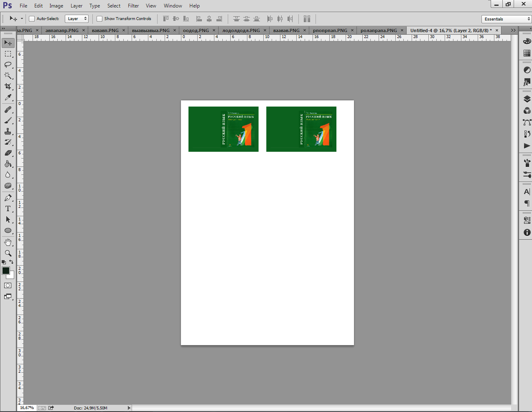Close the Untitled-4 document tab
532x412 pixels.
coord(497,31)
